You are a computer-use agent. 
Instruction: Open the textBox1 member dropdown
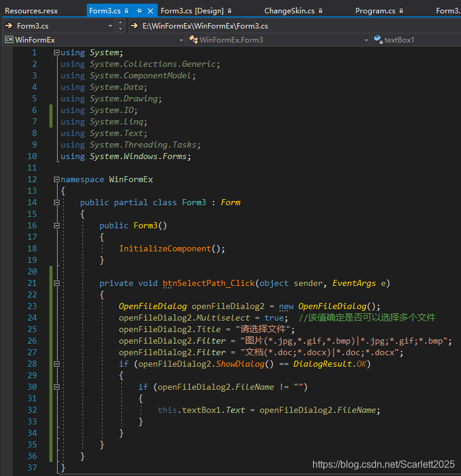click(x=417, y=40)
